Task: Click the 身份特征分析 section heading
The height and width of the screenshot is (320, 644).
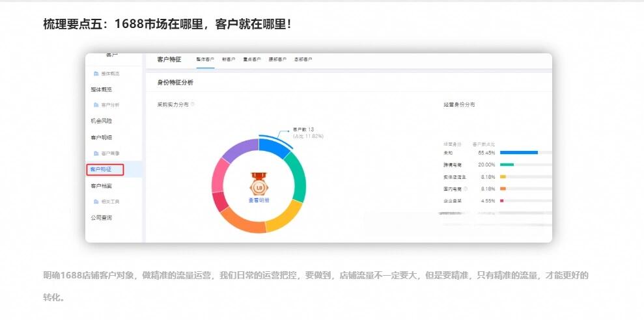Action: tap(175, 83)
